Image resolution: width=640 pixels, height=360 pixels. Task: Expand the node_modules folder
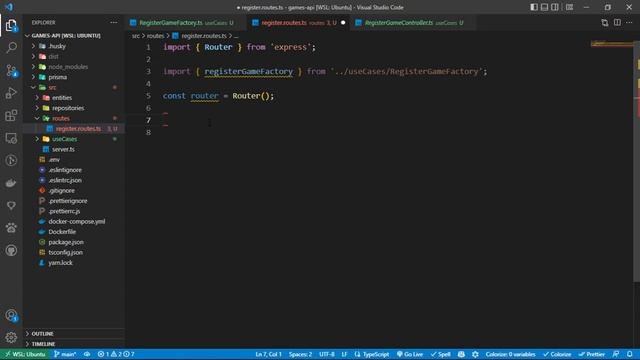point(74,67)
